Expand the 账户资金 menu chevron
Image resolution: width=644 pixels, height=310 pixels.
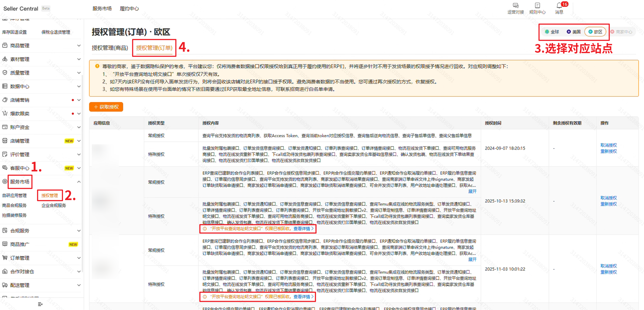[79, 127]
